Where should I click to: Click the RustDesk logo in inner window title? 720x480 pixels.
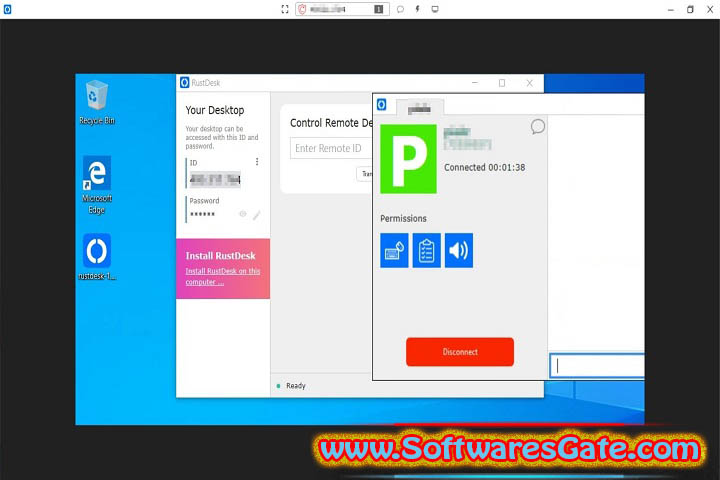coord(185,83)
